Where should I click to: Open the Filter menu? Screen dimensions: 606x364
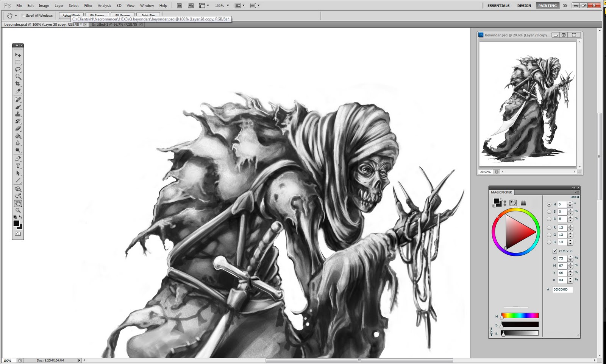pyautogui.click(x=88, y=6)
